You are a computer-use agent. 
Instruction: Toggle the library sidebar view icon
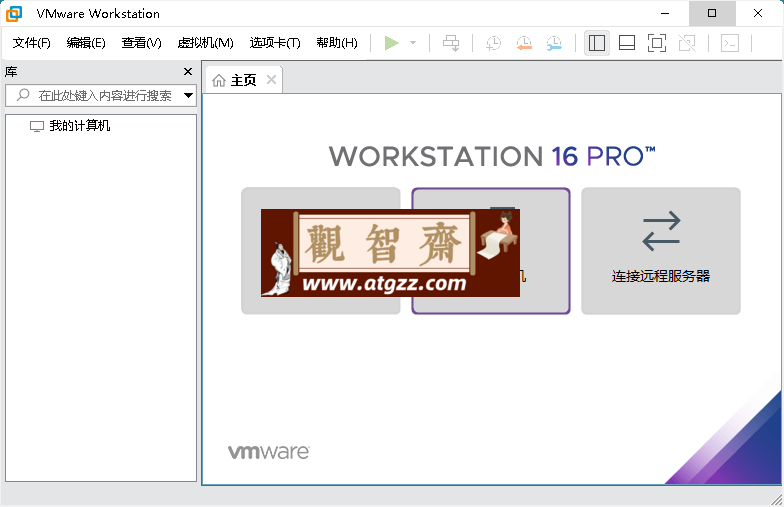[596, 43]
